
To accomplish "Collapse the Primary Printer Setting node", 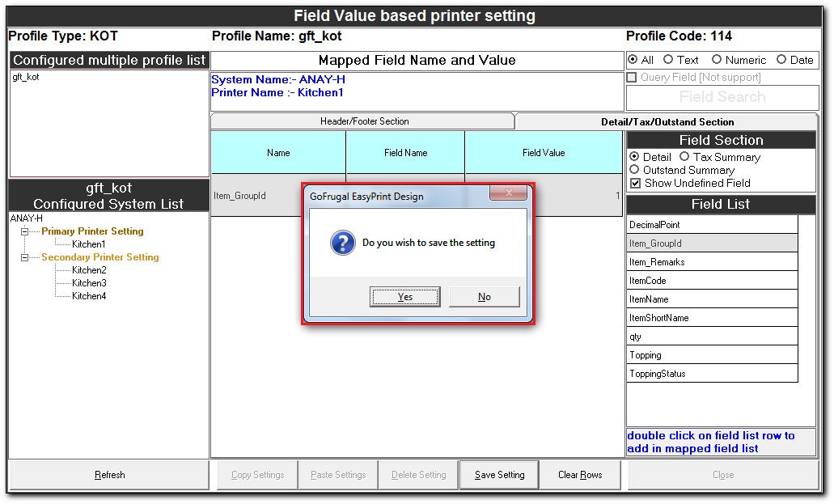I will [24, 231].
